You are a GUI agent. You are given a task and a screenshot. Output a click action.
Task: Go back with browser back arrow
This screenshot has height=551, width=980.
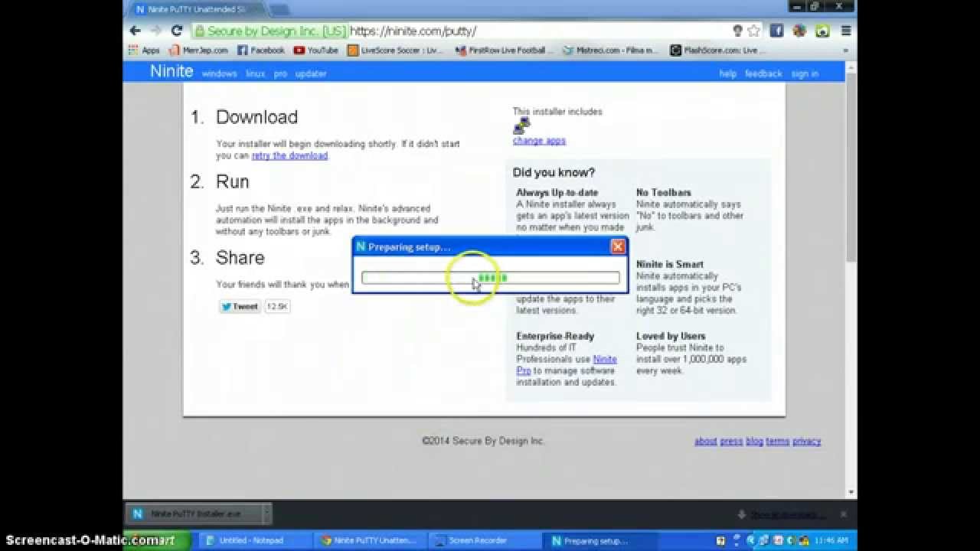(136, 31)
